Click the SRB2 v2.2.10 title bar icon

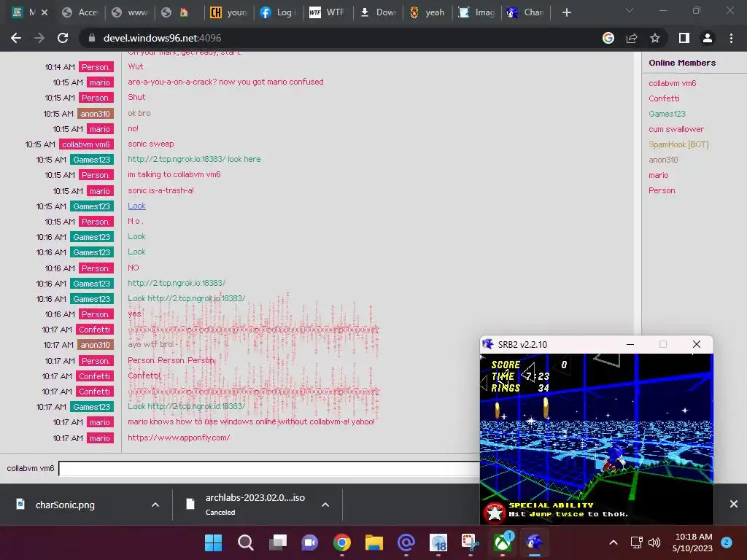(x=488, y=344)
